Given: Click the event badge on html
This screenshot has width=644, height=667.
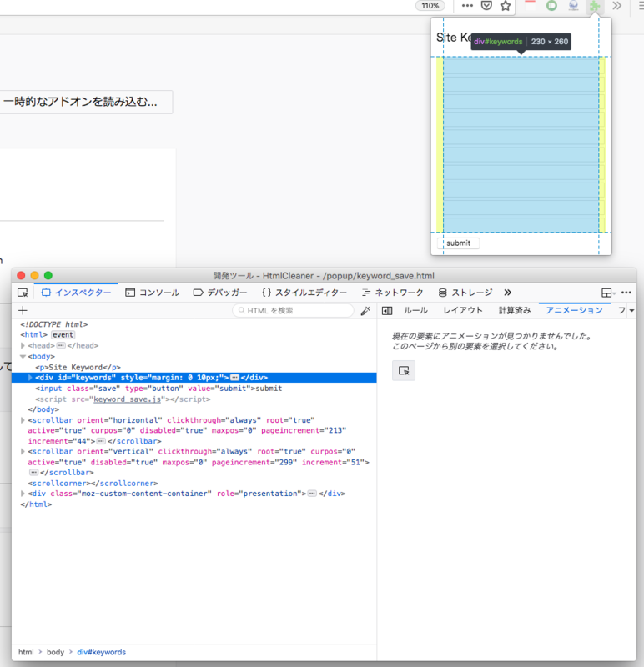Looking at the screenshot, I should click(63, 335).
